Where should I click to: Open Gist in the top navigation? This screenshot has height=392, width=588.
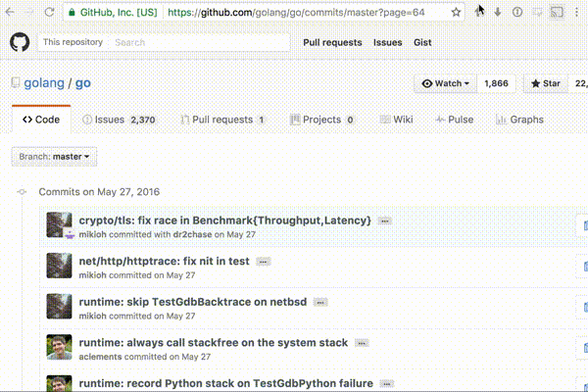tap(422, 42)
